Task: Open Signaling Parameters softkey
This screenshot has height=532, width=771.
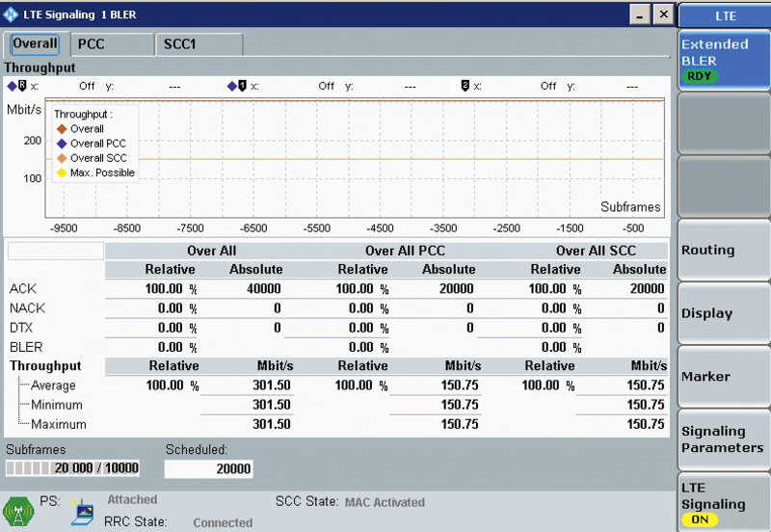Action: click(724, 439)
